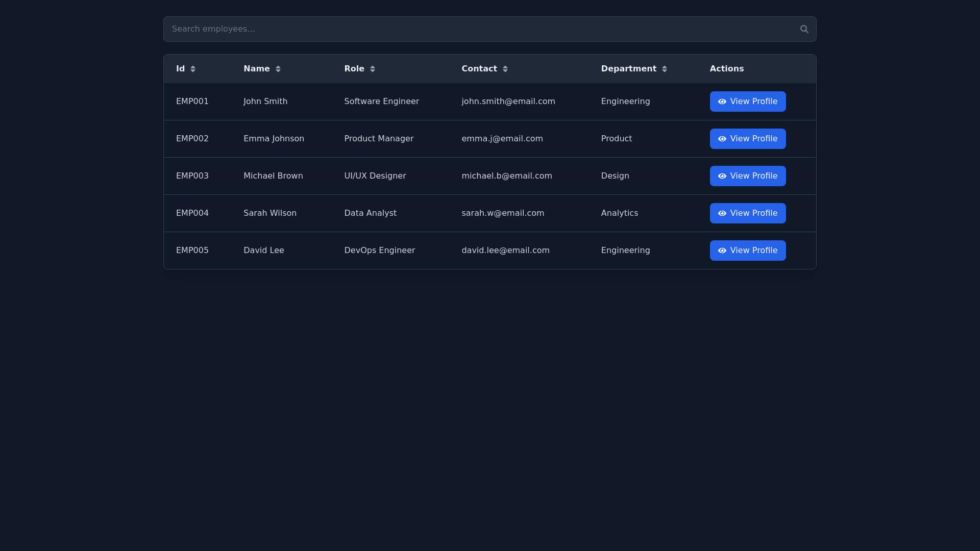The height and width of the screenshot is (551, 980).
Task: Open Michael Brown's profile
Action: point(748,176)
